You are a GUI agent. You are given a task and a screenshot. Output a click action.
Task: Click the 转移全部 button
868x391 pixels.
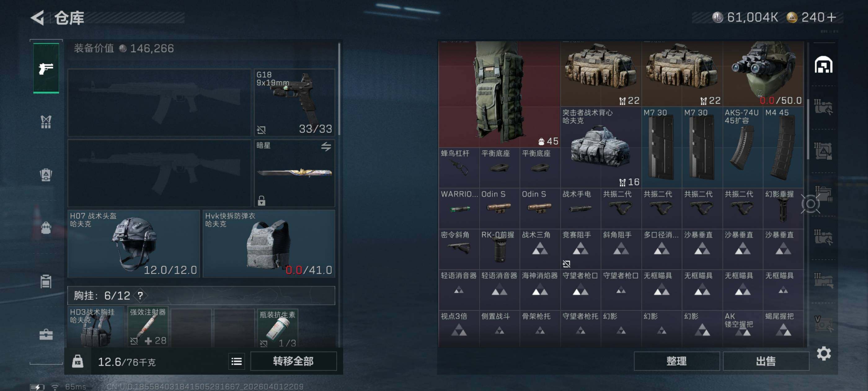point(293,361)
